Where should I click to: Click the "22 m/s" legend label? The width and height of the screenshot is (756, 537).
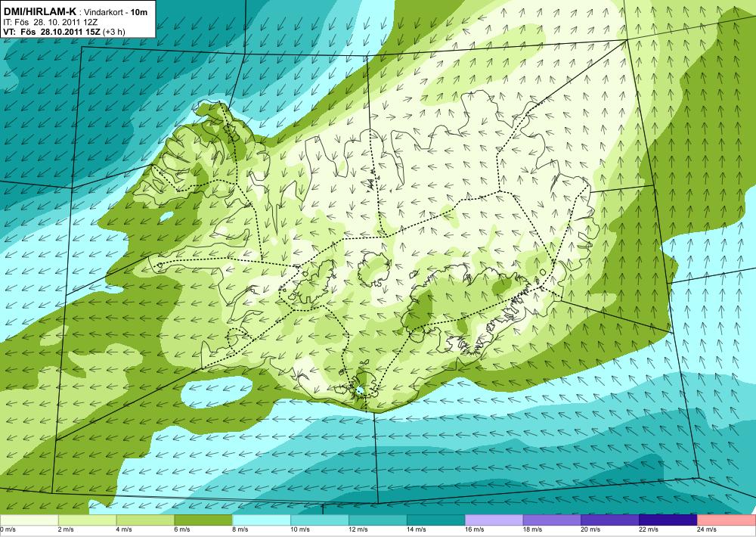(649, 529)
